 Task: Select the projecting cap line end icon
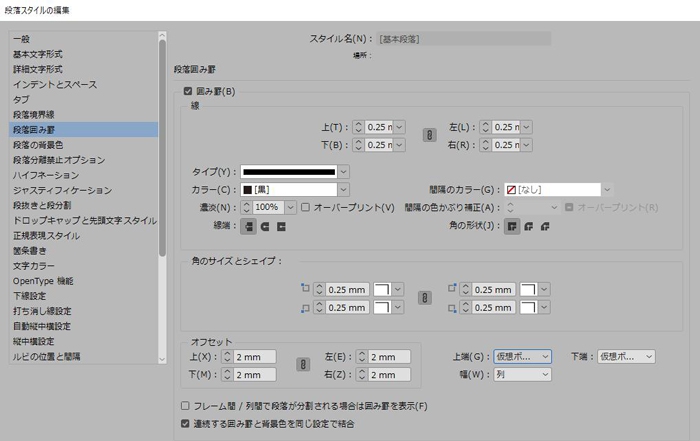(x=281, y=226)
